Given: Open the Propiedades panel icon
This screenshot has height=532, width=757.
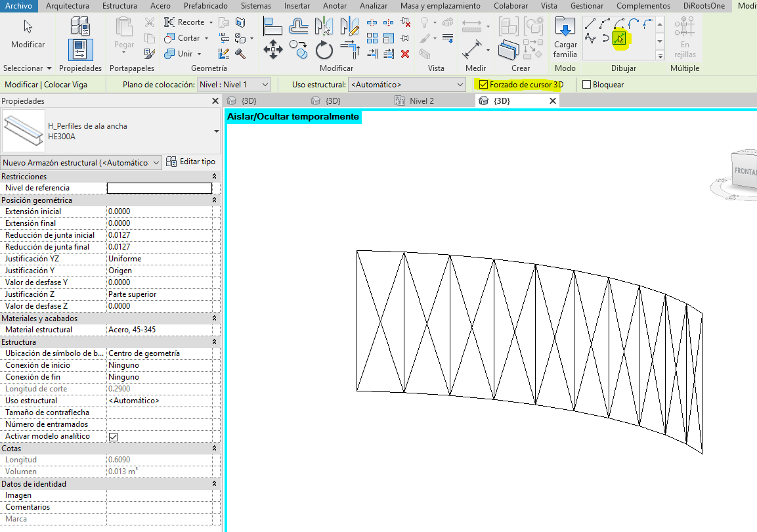Looking at the screenshot, I should click(79, 49).
